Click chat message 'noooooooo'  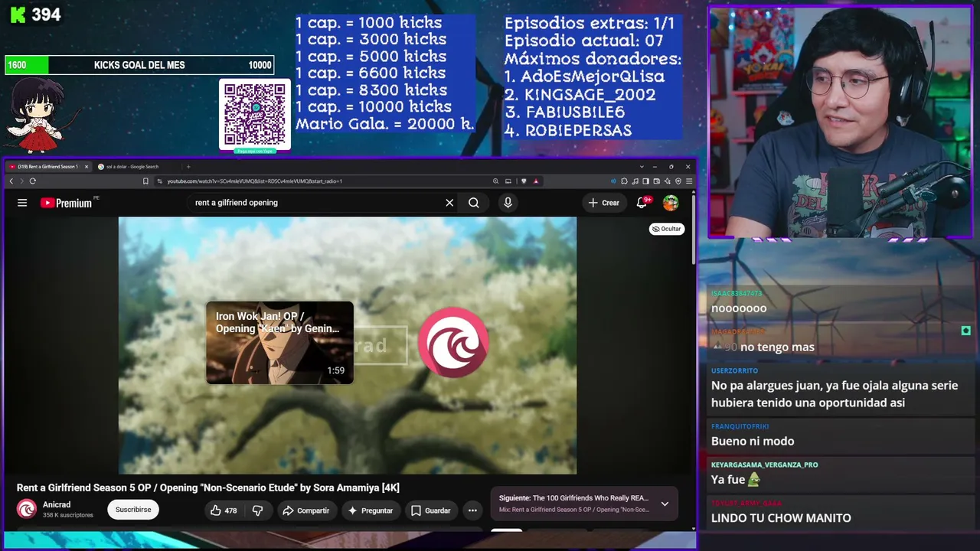pyautogui.click(x=739, y=308)
